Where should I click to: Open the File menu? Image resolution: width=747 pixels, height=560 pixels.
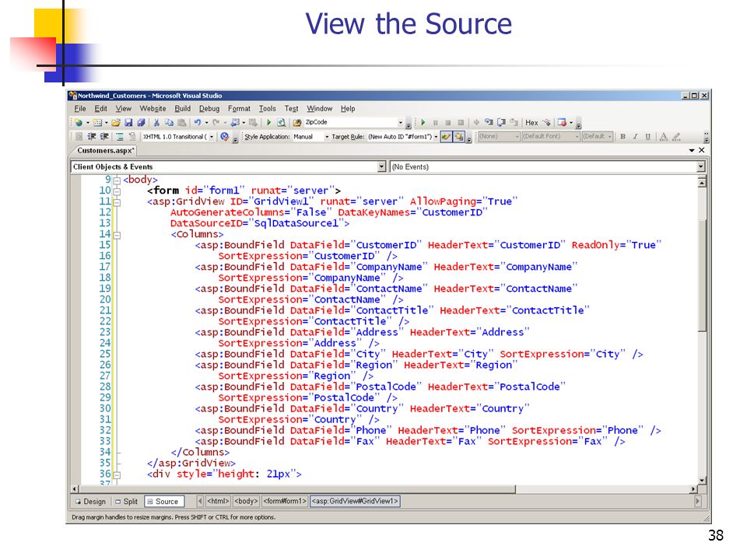(x=80, y=109)
